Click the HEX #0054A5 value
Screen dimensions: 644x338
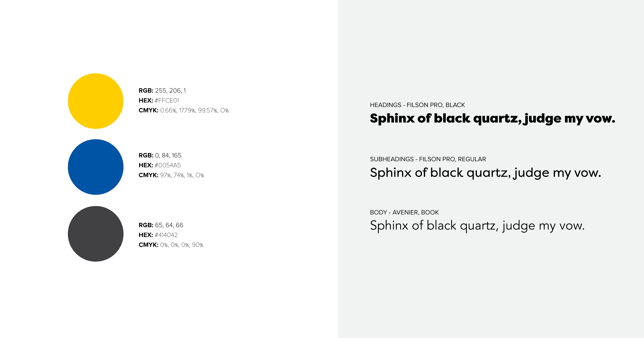click(x=159, y=165)
